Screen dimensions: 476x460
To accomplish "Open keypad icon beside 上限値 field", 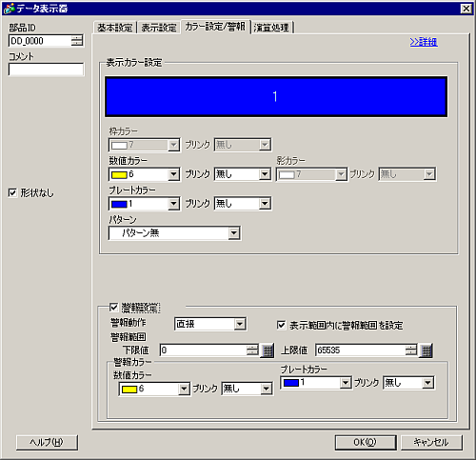I will coord(426,350).
